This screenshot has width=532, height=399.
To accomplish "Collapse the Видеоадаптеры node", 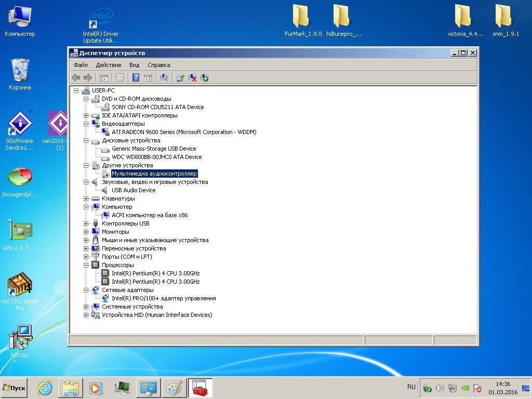I will pos(86,124).
